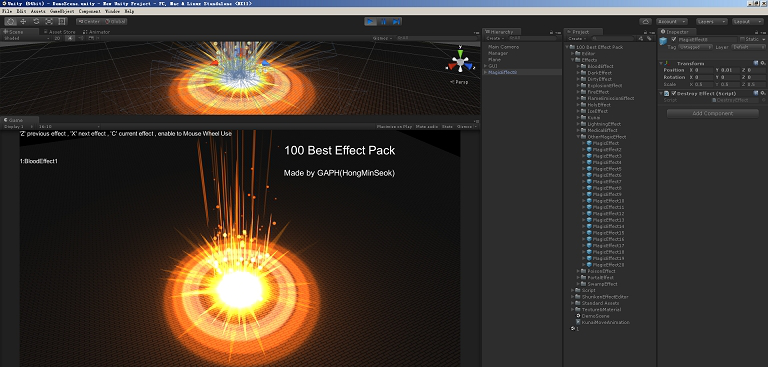The image size is (768, 381).
Task: Toggle MagicEffect8 active checkbox in Inspector
Action: (674, 39)
